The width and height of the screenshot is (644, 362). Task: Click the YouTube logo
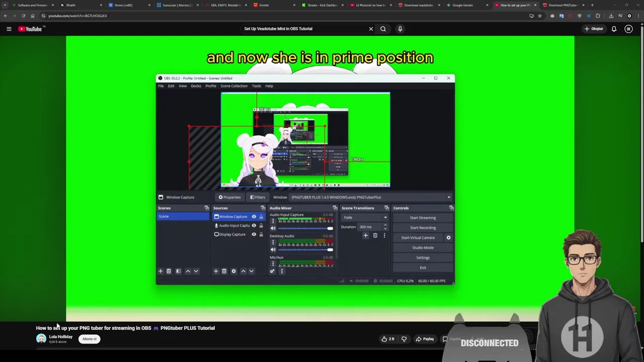tap(30, 29)
